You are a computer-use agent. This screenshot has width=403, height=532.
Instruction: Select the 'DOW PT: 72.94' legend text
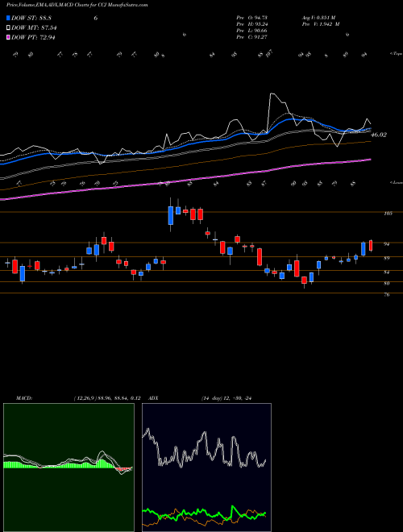pyautogui.click(x=33, y=37)
